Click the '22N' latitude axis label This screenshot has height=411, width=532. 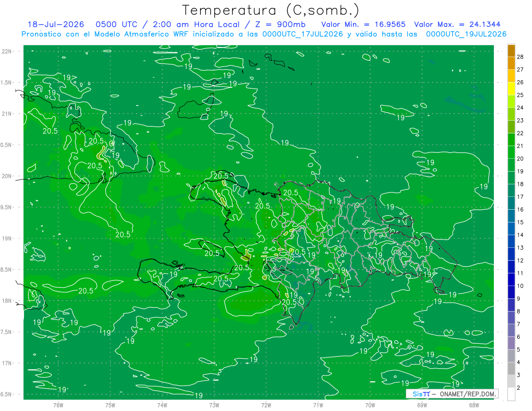tap(7, 51)
